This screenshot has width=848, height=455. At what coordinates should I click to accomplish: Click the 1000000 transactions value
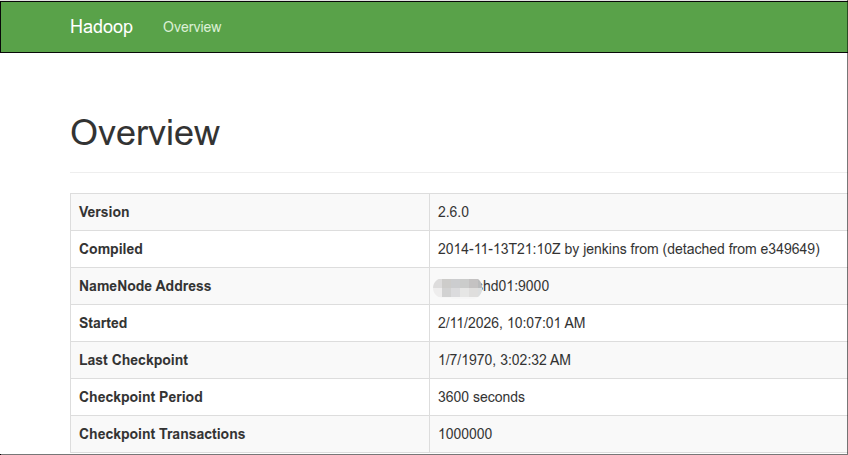465,434
